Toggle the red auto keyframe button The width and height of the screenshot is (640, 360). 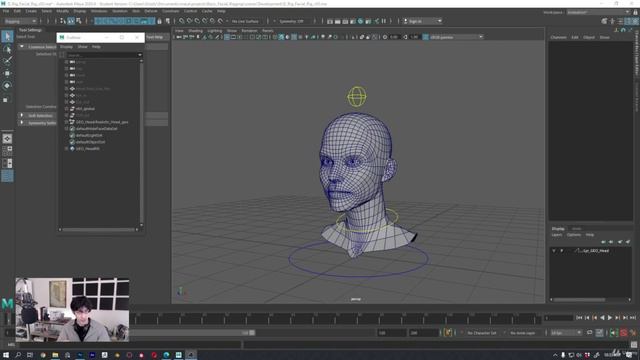pyautogui.click(x=624, y=333)
